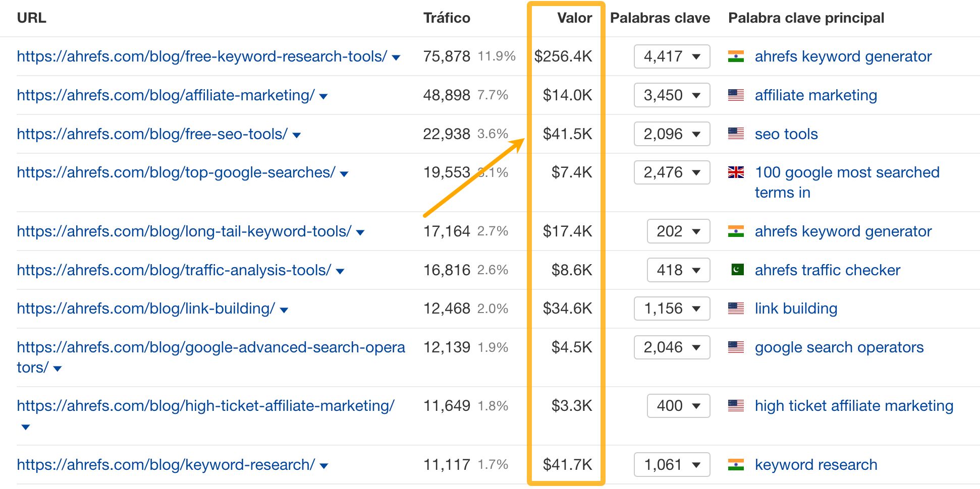This screenshot has width=980, height=489.
Task: Open the 2,096 keywords dropdown
Action: [672, 134]
